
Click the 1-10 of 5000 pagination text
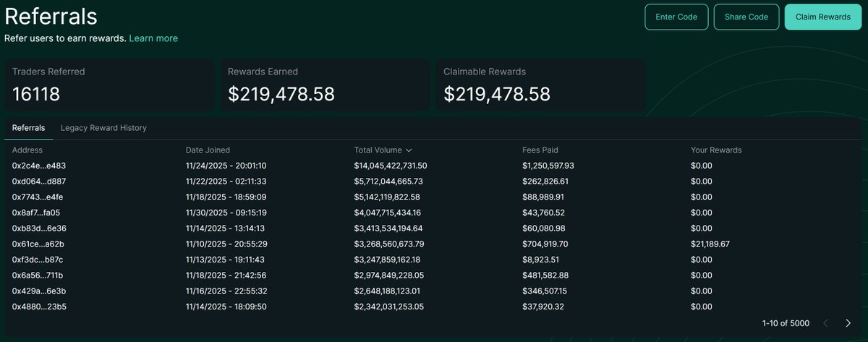[786, 323]
